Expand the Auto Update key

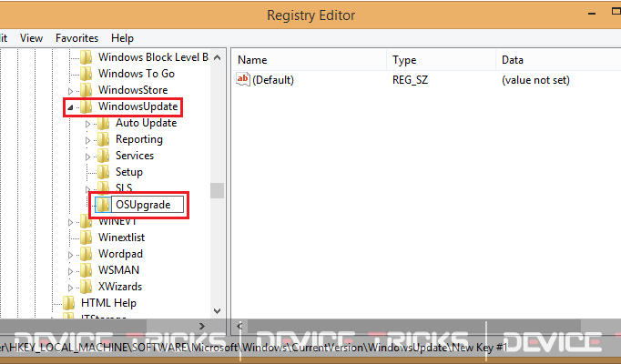click(88, 124)
